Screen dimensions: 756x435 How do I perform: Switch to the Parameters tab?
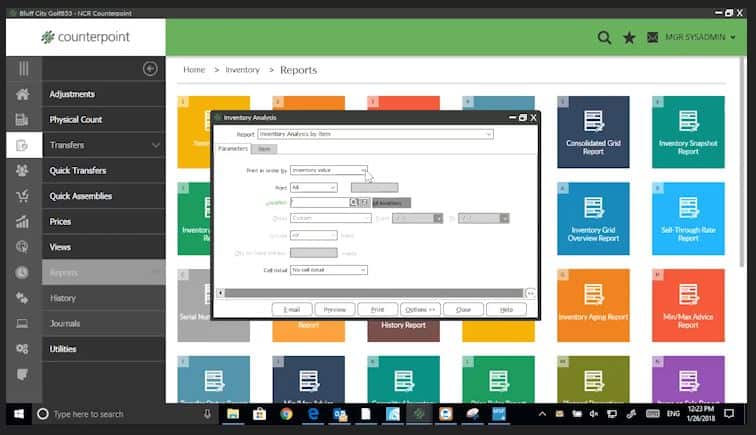[x=233, y=149]
